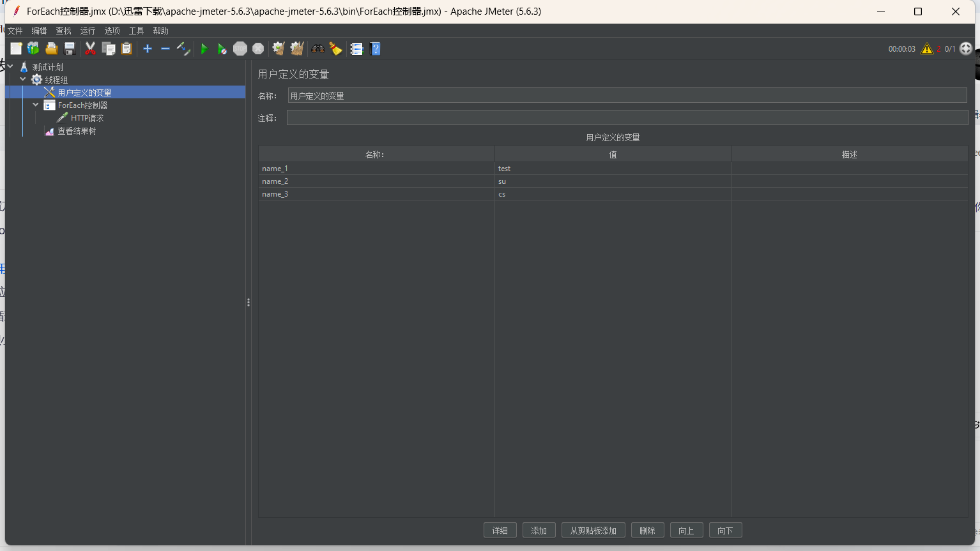Viewport: 980px width, 551px height.
Task: Clear all results with double broom icon
Action: [x=297, y=49]
